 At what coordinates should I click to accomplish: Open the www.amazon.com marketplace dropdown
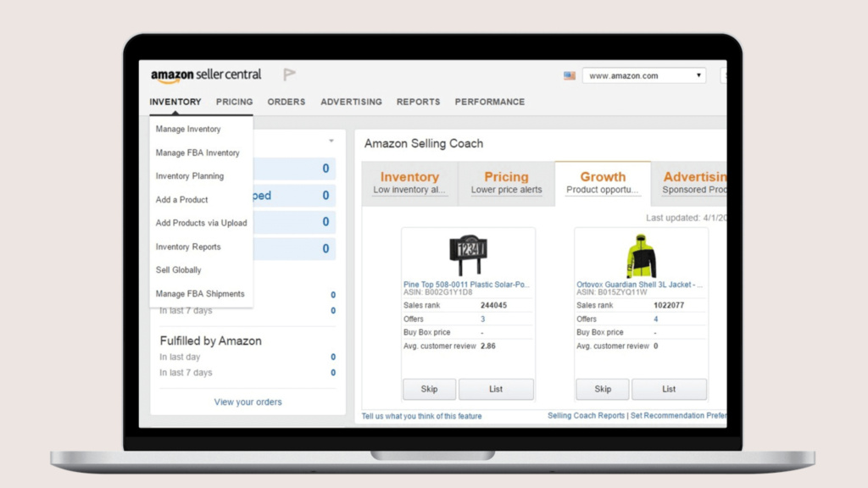click(644, 75)
